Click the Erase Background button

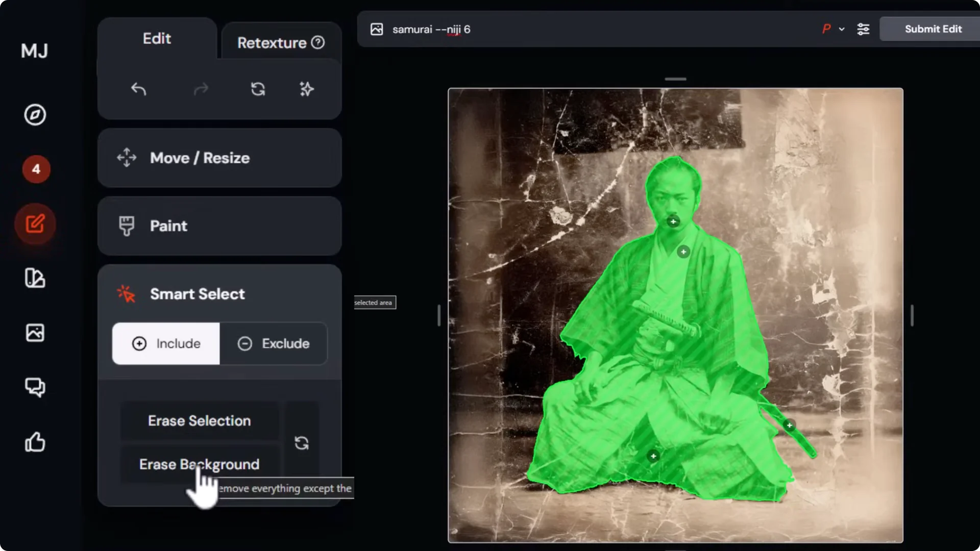pyautogui.click(x=199, y=464)
